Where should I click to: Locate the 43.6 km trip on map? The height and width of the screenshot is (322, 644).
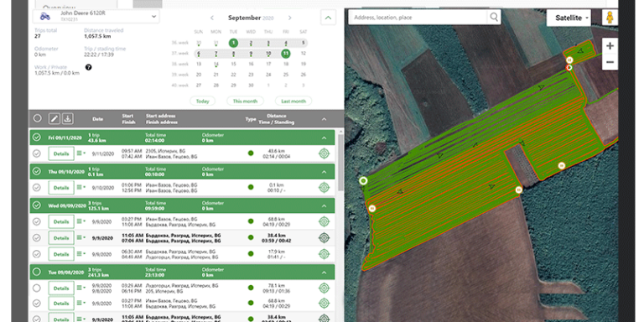[x=324, y=153]
